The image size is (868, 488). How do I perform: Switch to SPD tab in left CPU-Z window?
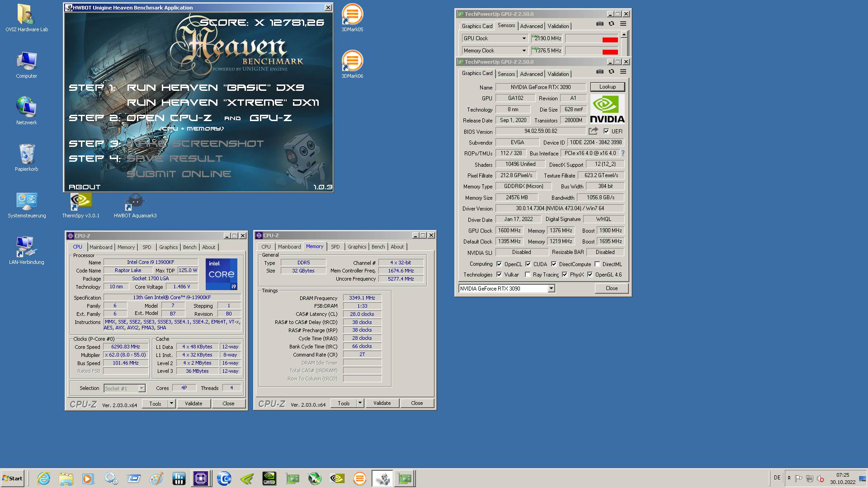tap(147, 247)
